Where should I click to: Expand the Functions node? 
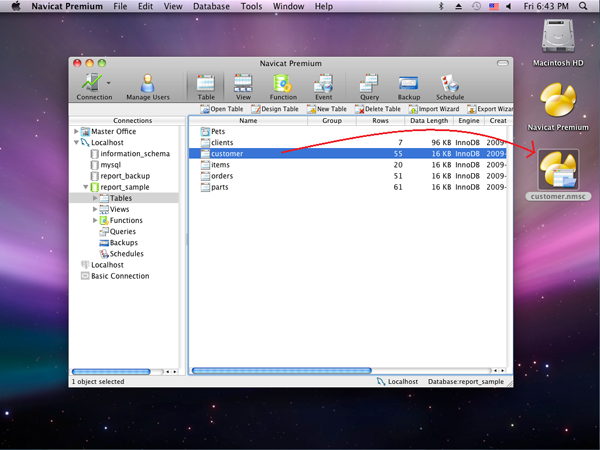[95, 220]
